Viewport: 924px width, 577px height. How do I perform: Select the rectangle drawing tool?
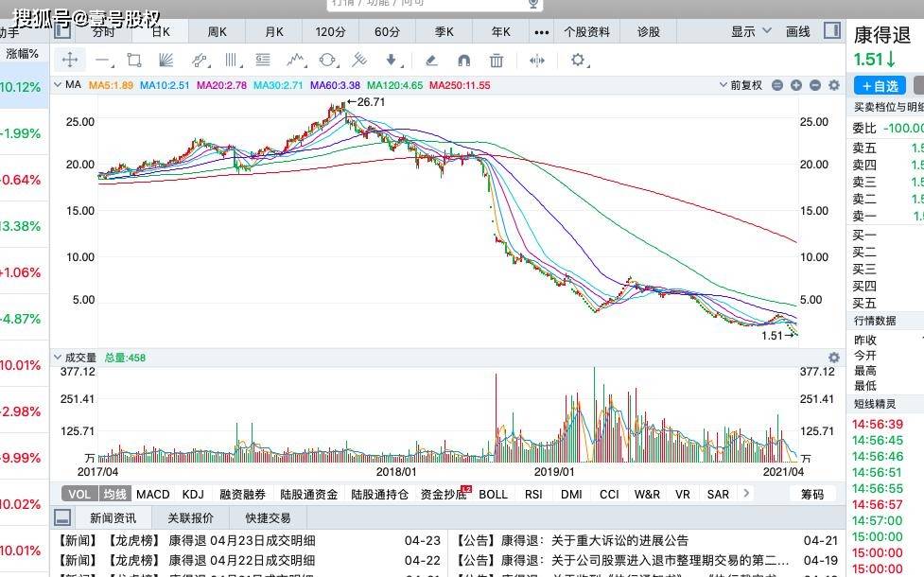133,60
